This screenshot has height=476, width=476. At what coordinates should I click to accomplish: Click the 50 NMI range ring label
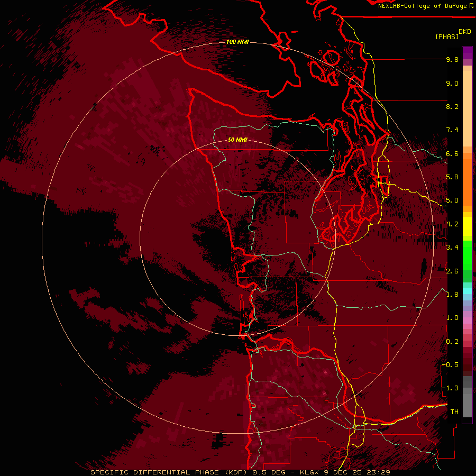click(237, 140)
